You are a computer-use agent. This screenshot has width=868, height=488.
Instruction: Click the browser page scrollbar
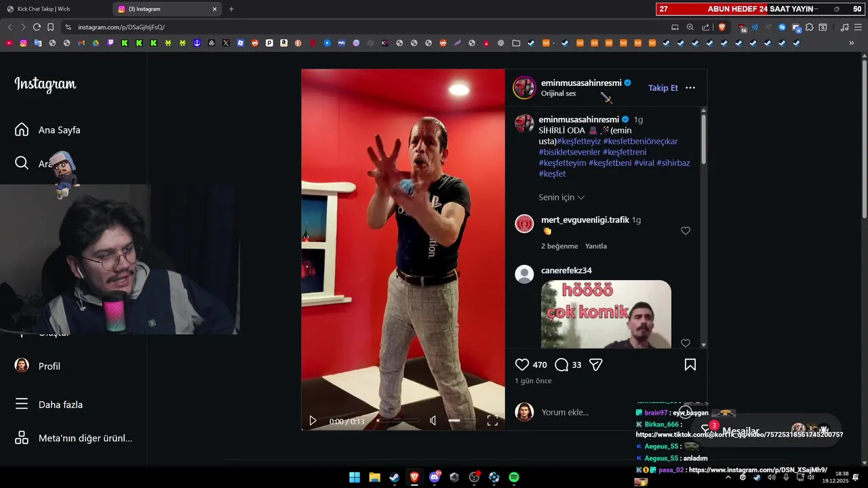(864, 139)
